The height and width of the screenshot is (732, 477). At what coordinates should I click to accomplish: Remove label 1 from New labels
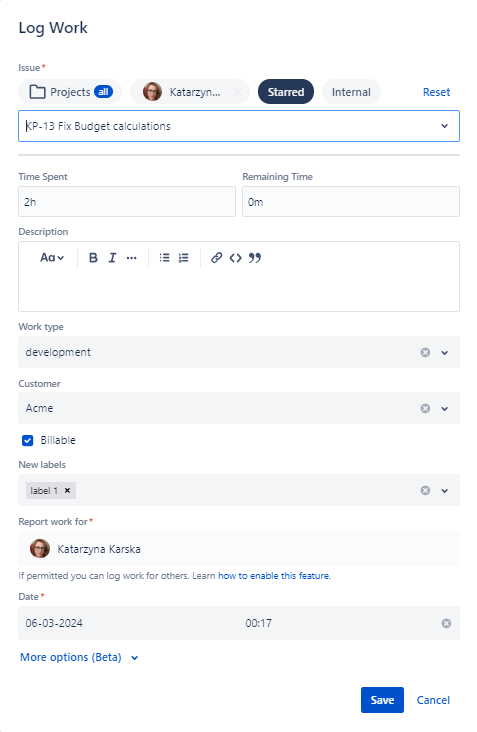[67, 491]
